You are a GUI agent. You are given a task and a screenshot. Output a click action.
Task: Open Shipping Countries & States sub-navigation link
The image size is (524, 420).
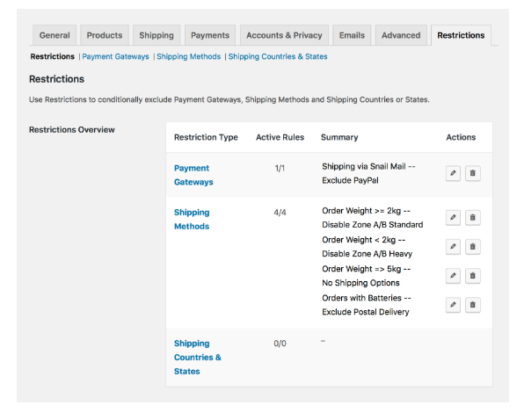tap(278, 56)
